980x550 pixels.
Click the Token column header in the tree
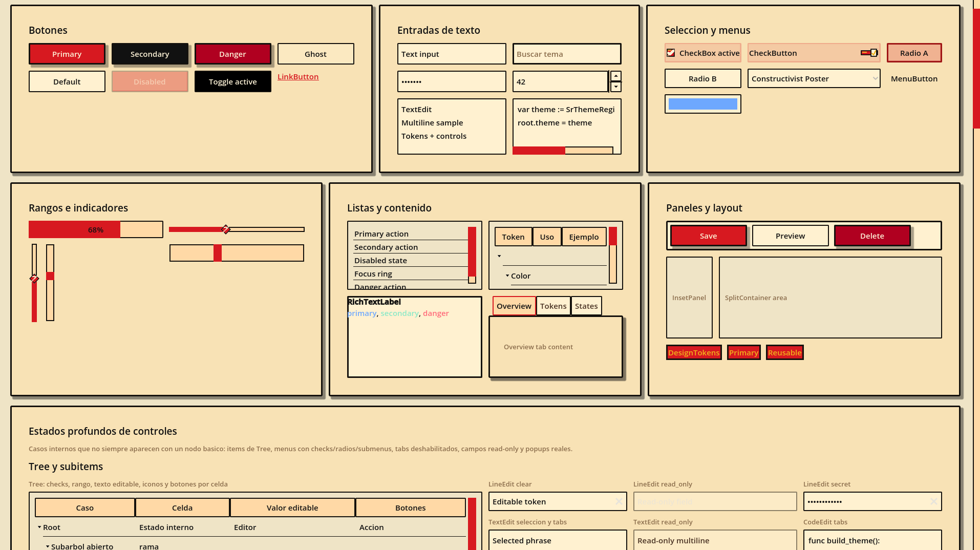coord(513,237)
